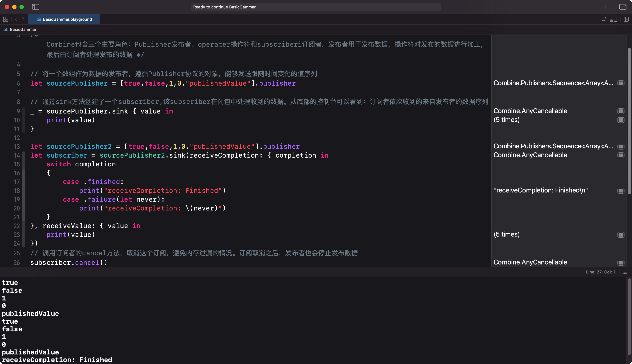Screen dimensions: 632x364
Task: Click the sourcePublisher identifier on line 6
Action: tap(77, 83)
